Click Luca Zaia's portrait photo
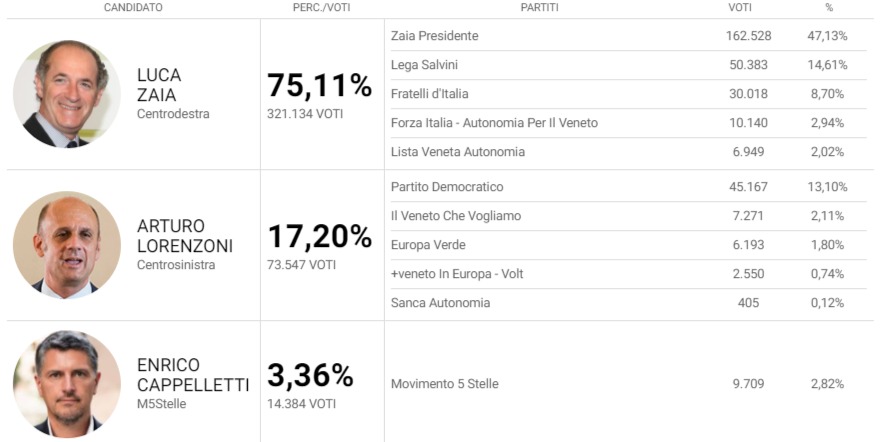The image size is (884, 442). click(x=67, y=94)
